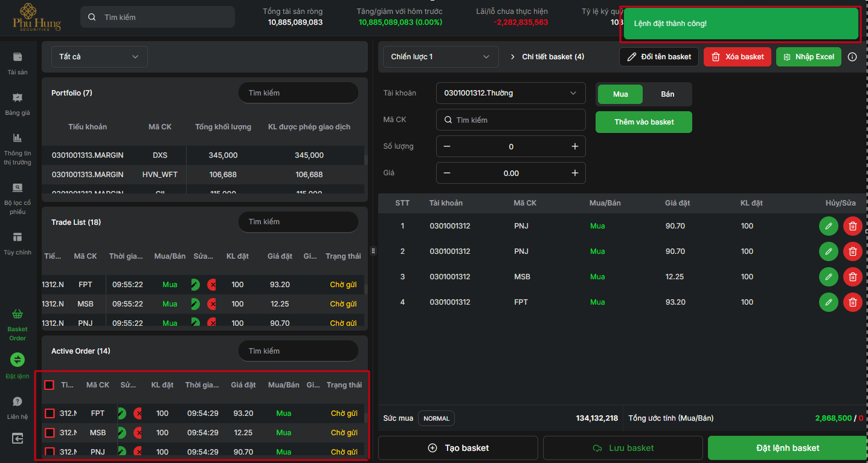Click edit pencil icon for MSB basket row
Image resolution: width=868 pixels, height=463 pixels.
828,277
